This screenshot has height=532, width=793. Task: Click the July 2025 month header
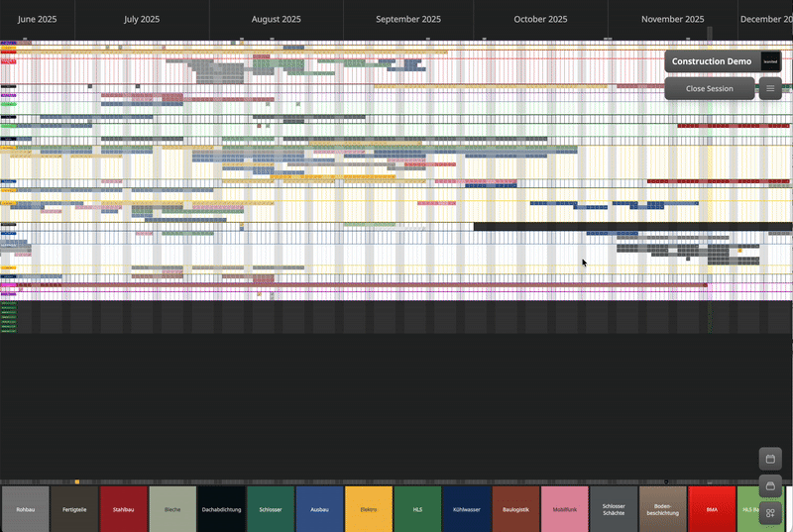(142, 19)
